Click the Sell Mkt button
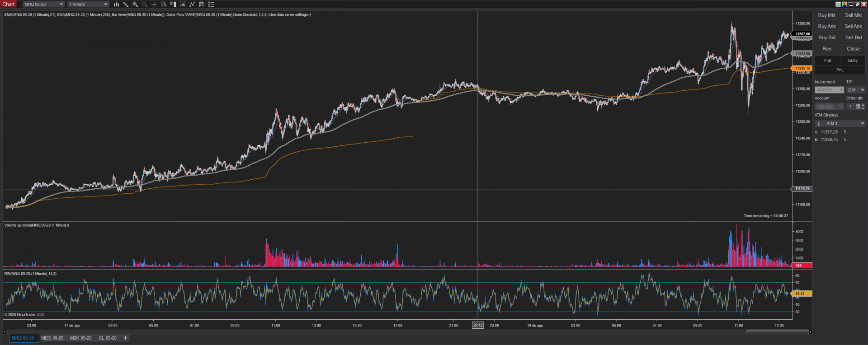The width and height of the screenshot is (868, 345). point(853,15)
